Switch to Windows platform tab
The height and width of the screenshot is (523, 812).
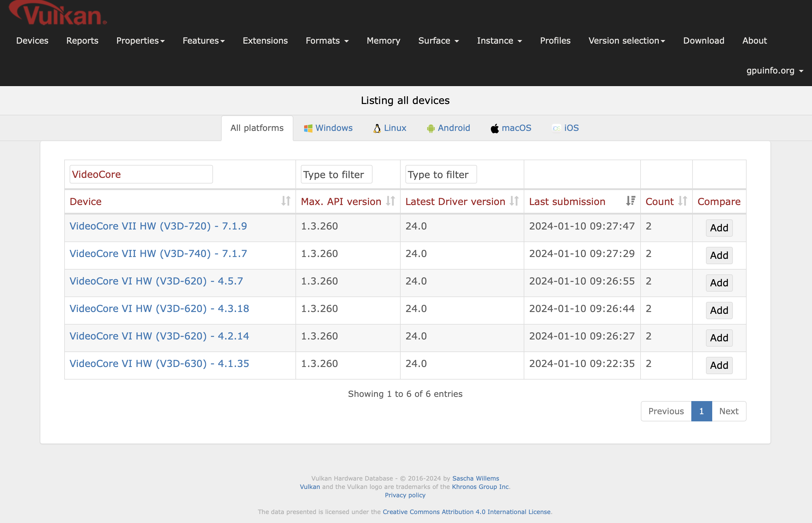328,128
